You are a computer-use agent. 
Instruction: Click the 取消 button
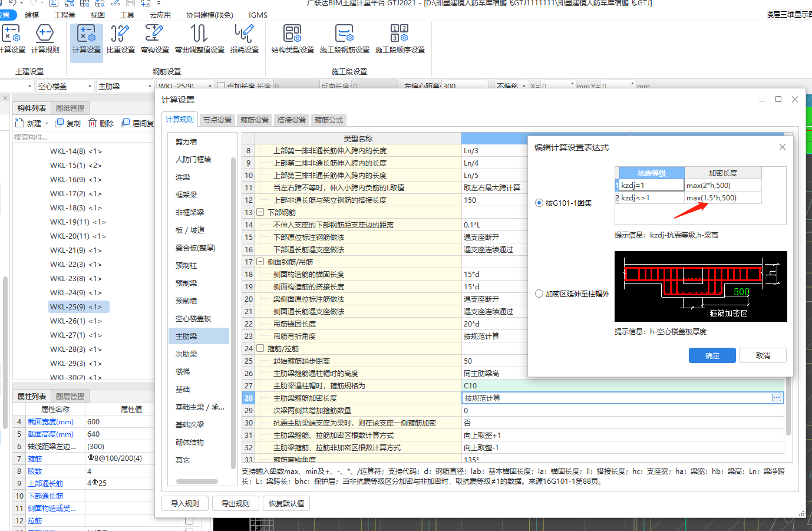tap(763, 355)
